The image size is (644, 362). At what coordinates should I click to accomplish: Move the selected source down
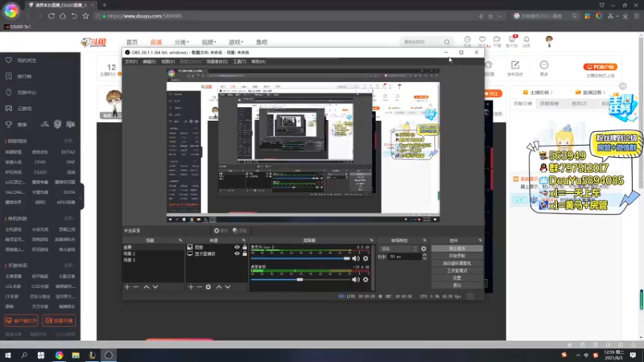click(228, 287)
